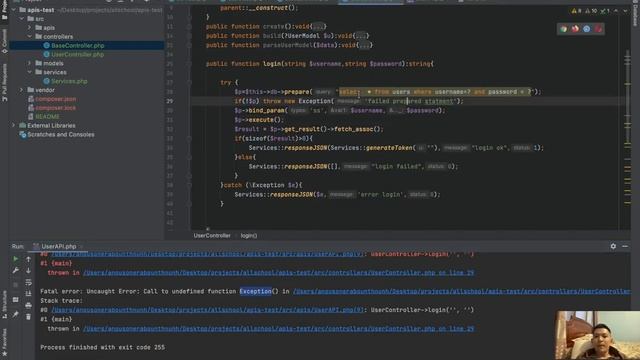Rerun UserAPI.php with green play icon
This screenshot has width=640, height=360.
tap(16, 259)
